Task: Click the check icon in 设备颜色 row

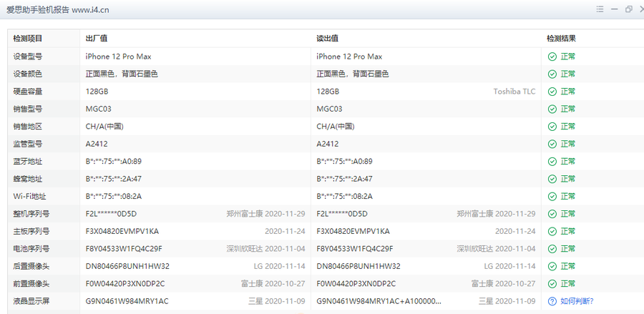Action: pyautogui.click(x=552, y=74)
